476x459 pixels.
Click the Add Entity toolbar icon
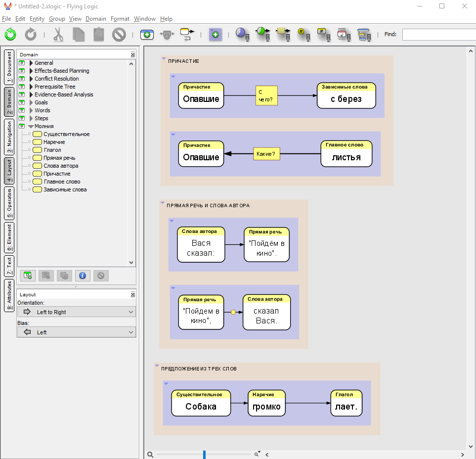pos(147,34)
